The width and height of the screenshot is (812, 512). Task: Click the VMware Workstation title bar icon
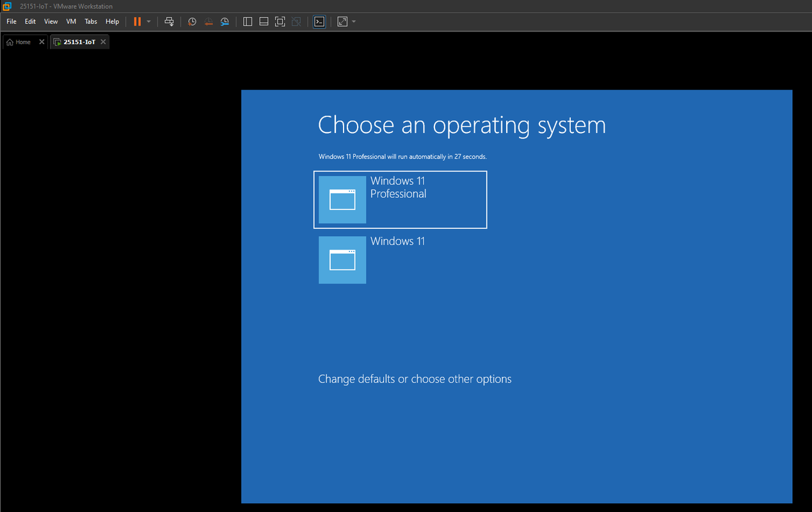pos(6,6)
